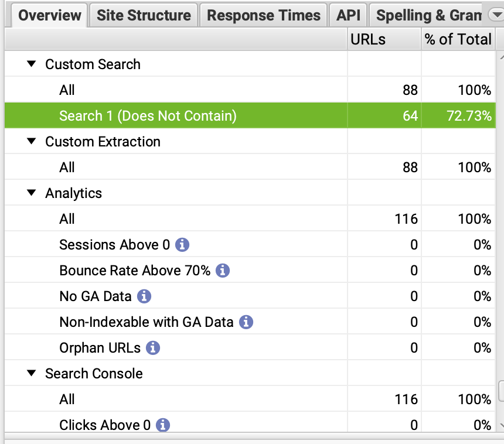This screenshot has width=504, height=444.
Task: Click the vertical scrollbar thumb
Action: (x=501, y=391)
